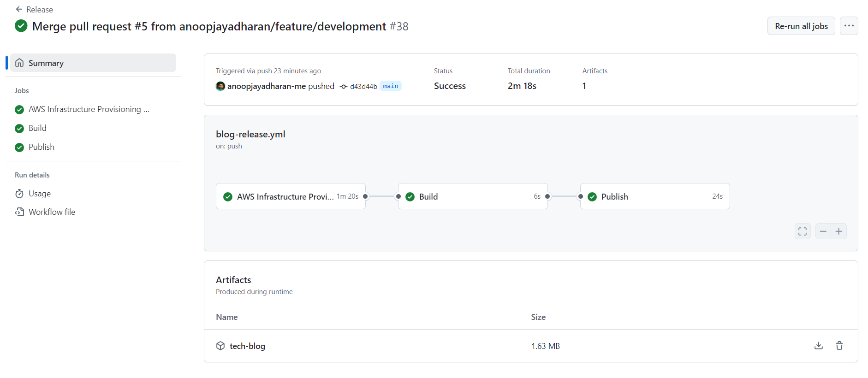Screen dimensions: 868x378
Task: Delete the tech-blog artifact
Action: coord(839,346)
